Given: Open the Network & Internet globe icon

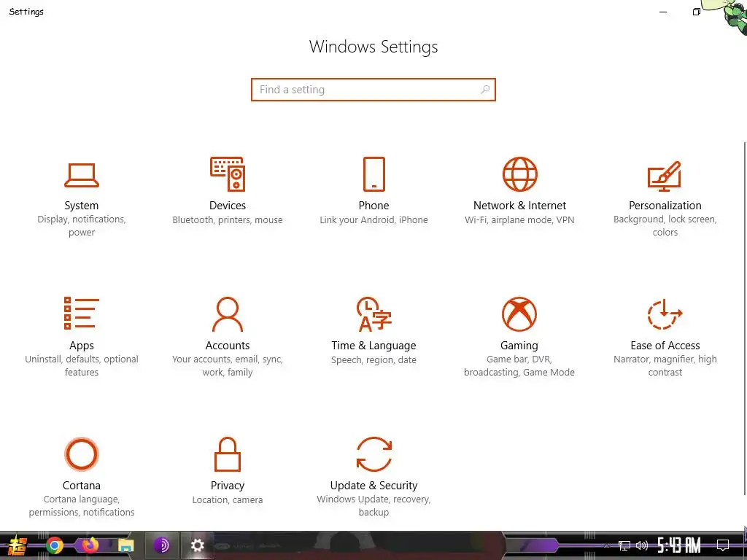Looking at the screenshot, I should click(519, 174).
